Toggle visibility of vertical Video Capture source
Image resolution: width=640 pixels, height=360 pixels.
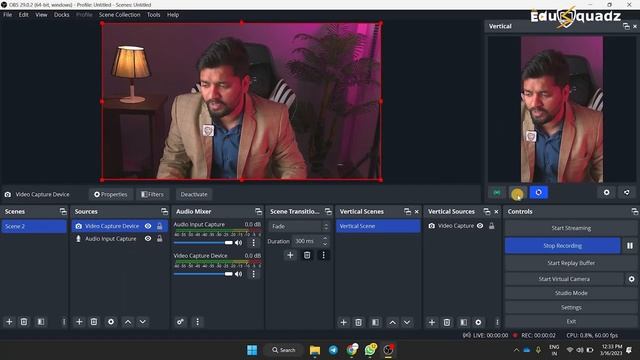point(480,226)
